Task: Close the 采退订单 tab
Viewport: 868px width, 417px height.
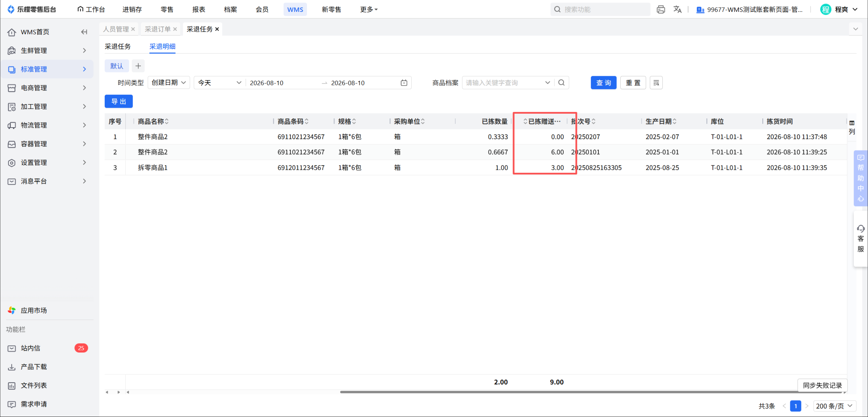Action: tap(175, 29)
